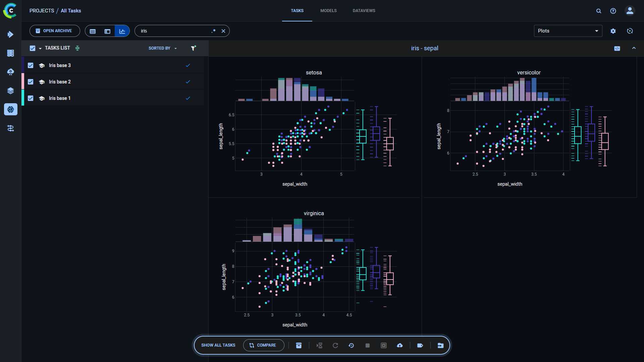Open the help question mark icon
Image resolution: width=644 pixels, height=362 pixels.
613,11
